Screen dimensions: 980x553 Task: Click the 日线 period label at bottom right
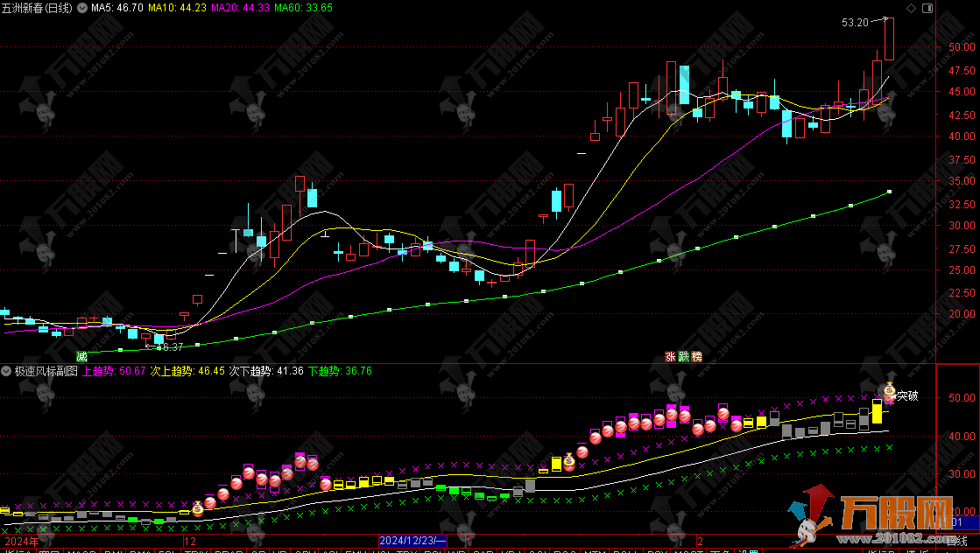pyautogui.click(x=957, y=541)
